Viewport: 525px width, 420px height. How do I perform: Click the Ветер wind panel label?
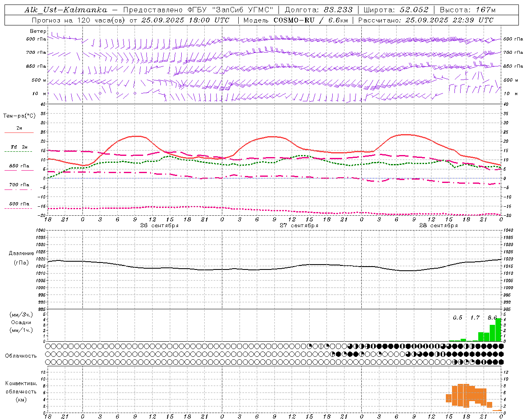point(38,31)
